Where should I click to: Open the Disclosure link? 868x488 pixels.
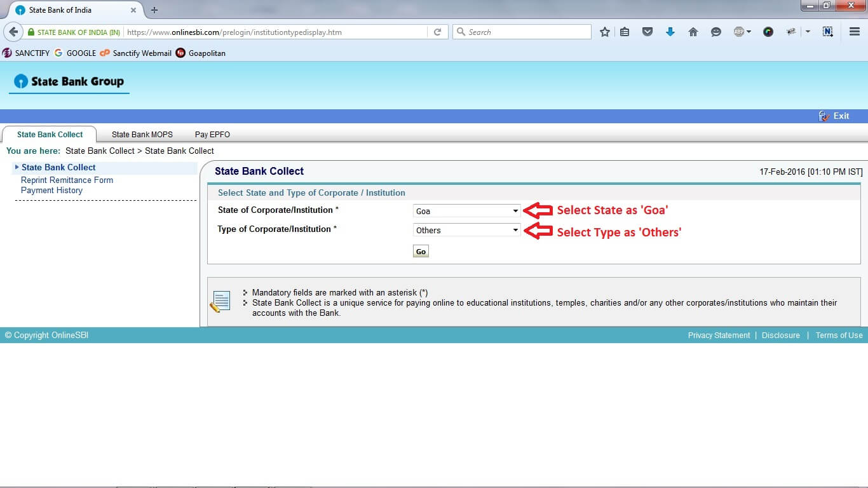(x=780, y=335)
